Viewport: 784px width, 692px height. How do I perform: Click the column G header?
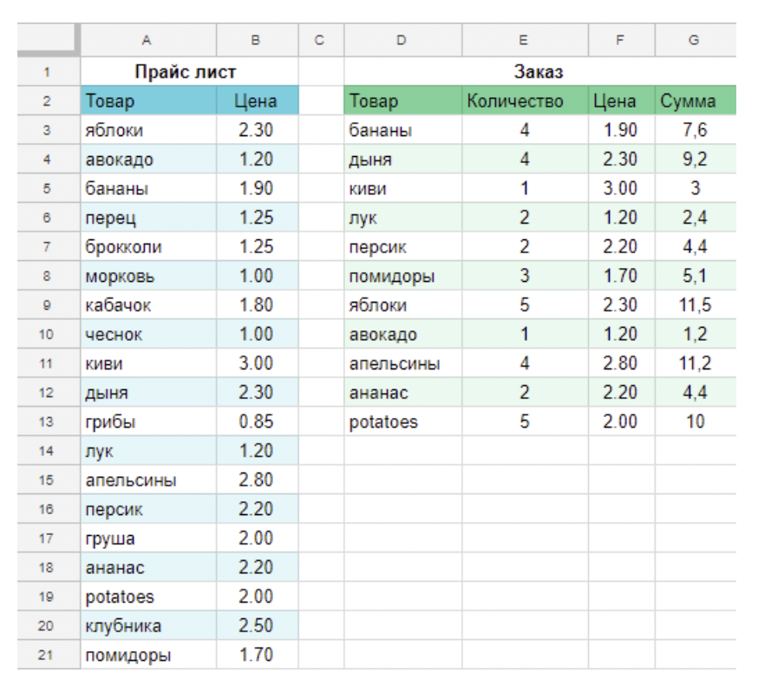click(694, 40)
